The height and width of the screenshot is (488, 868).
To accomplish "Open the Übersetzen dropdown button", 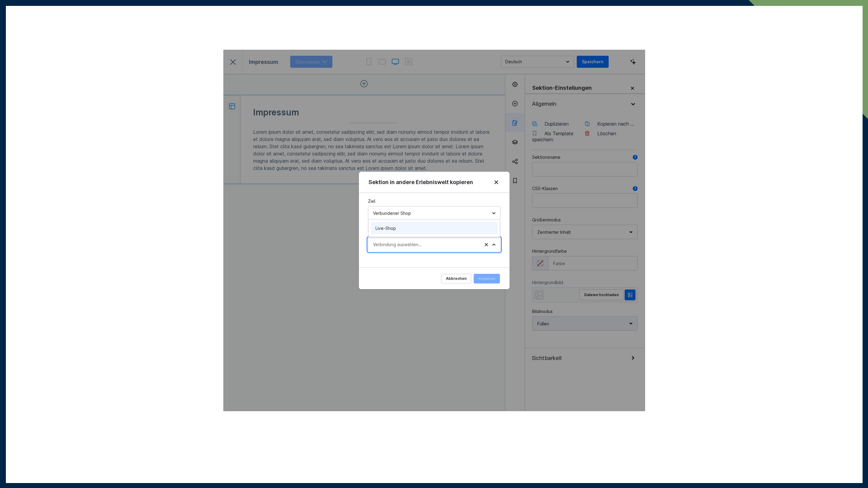I will [311, 62].
